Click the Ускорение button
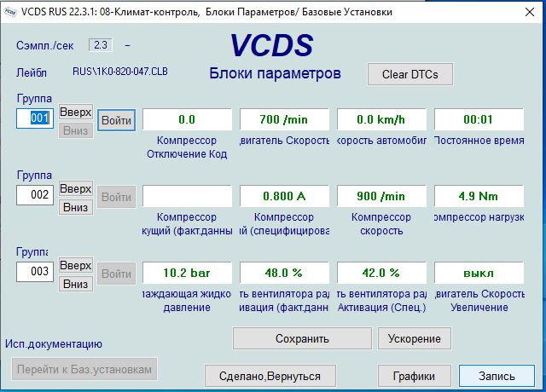Screen dimensions: 546x392 (415, 338)
